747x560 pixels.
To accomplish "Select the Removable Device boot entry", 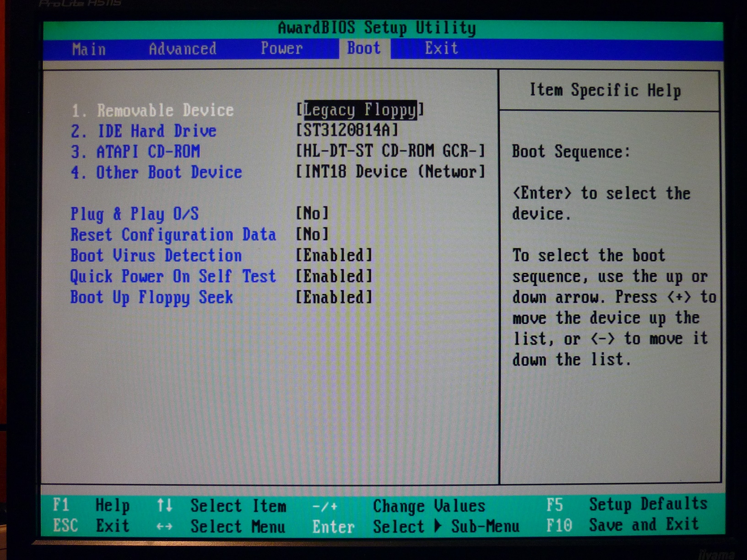I will click(x=152, y=110).
